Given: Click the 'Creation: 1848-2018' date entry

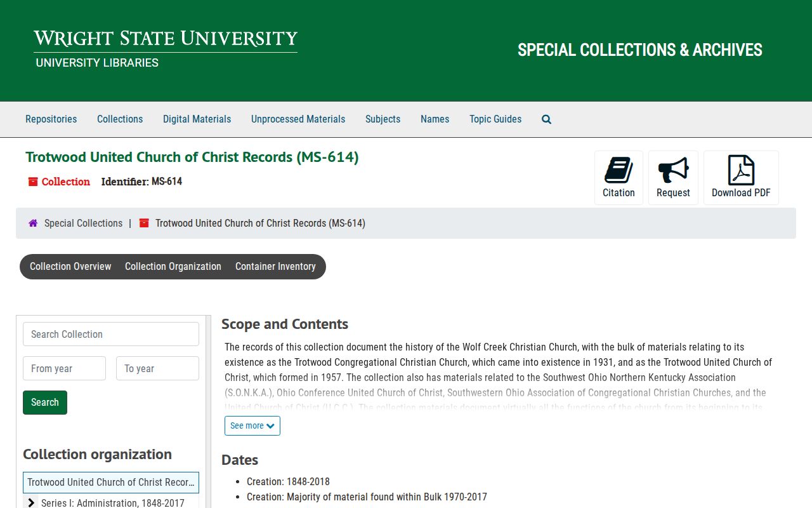Looking at the screenshot, I should click(x=288, y=481).
